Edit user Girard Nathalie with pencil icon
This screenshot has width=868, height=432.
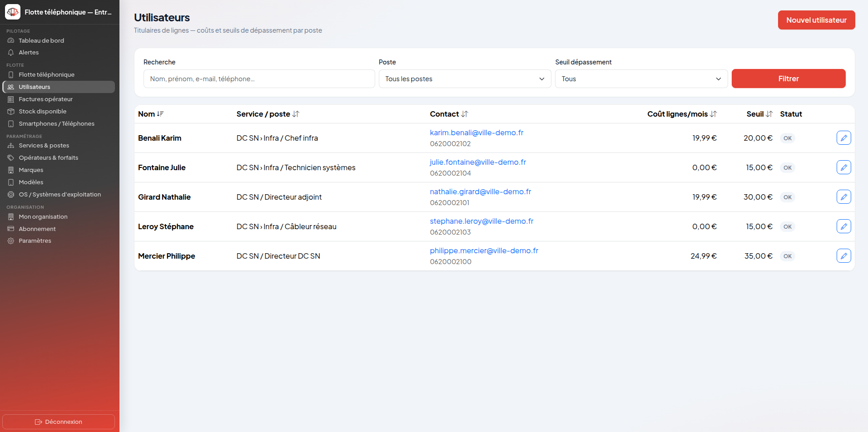843,197
